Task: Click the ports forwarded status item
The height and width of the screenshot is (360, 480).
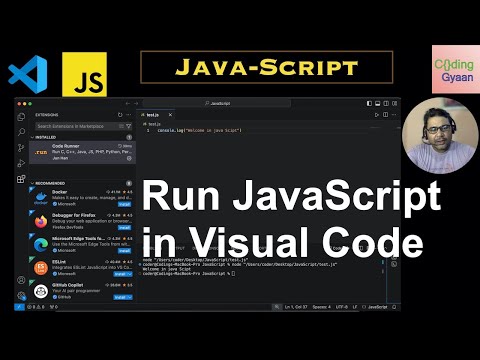Action: pos(53,307)
